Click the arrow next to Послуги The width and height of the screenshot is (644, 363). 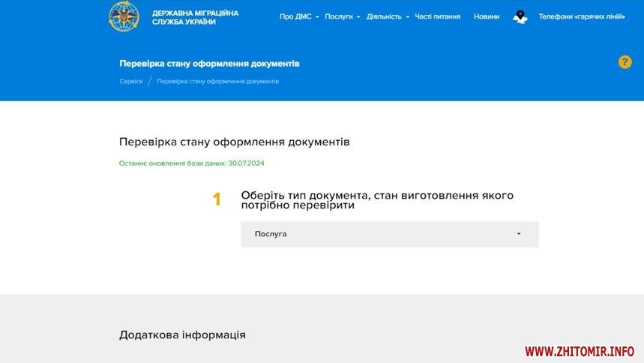[x=358, y=17]
